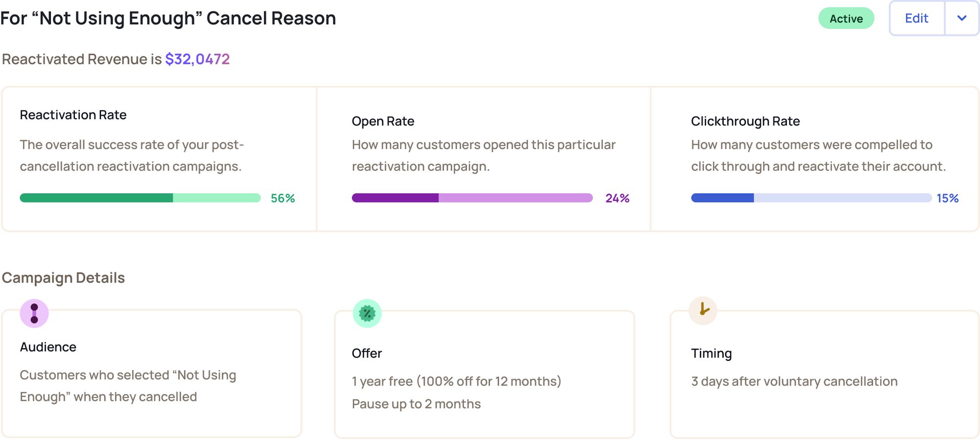Click the Campaign Details heading
The image size is (980, 439).
coord(63,278)
